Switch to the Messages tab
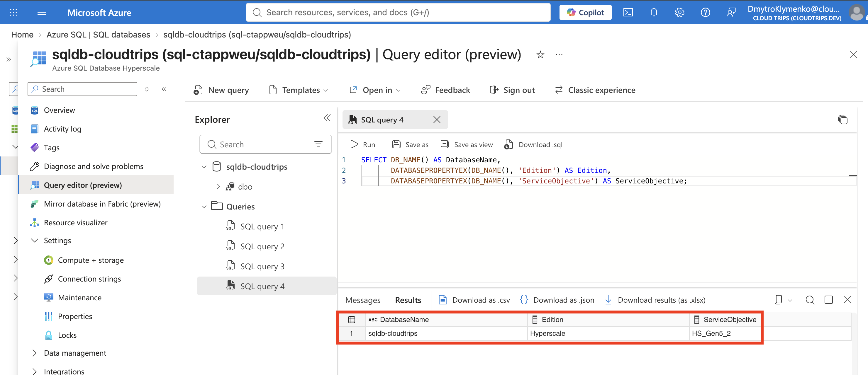 [x=363, y=300]
